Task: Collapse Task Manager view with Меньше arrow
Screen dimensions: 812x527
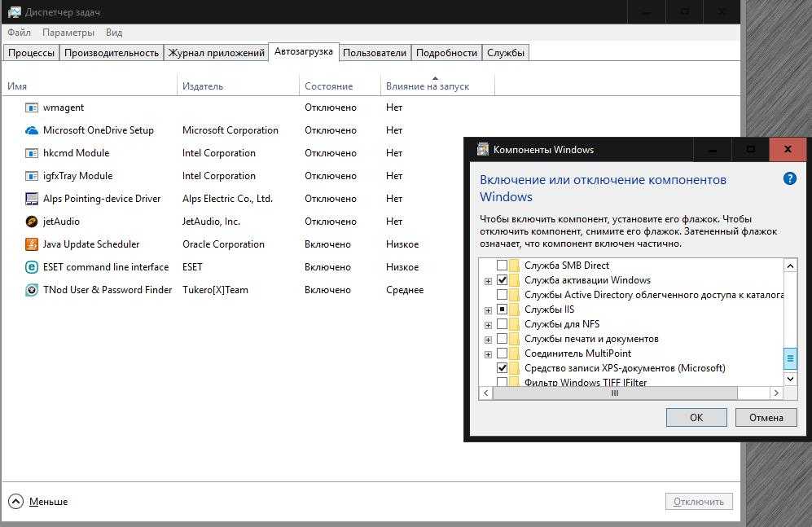Action: [16, 502]
